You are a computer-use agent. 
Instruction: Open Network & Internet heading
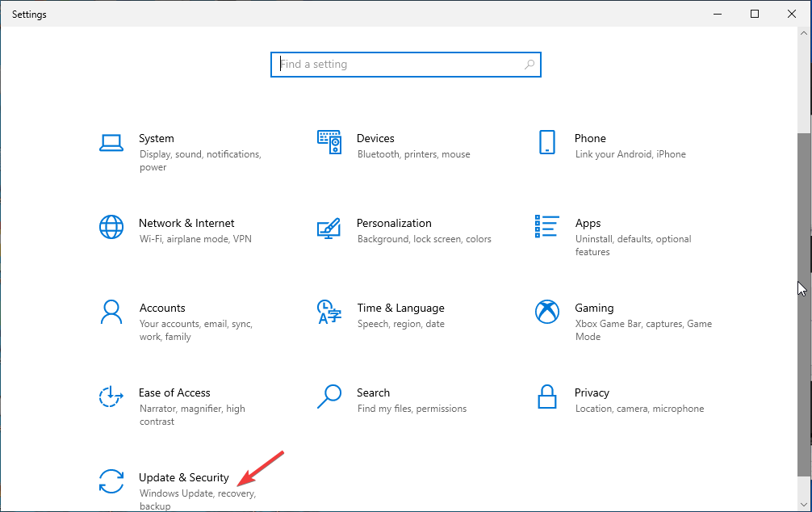pyautogui.click(x=186, y=224)
